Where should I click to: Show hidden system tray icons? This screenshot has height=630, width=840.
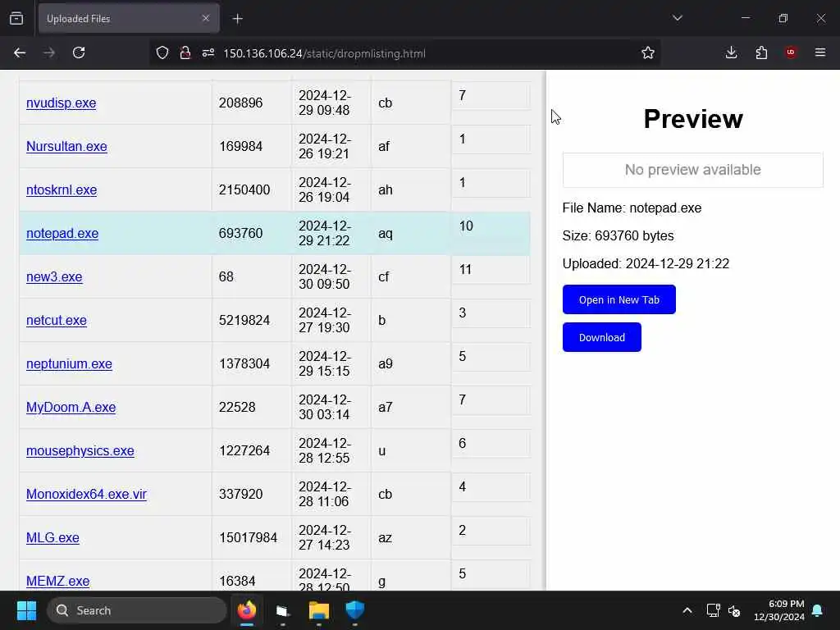pyautogui.click(x=687, y=610)
